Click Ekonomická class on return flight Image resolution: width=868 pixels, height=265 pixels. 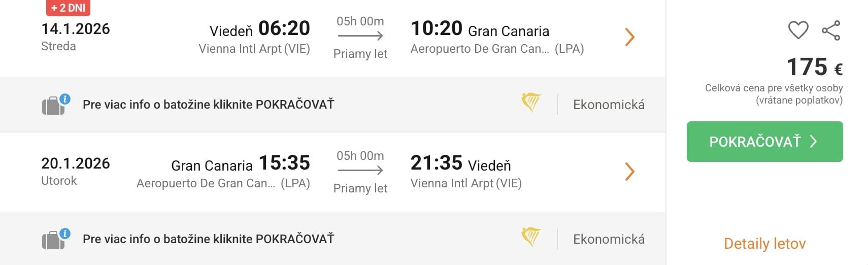609,240
